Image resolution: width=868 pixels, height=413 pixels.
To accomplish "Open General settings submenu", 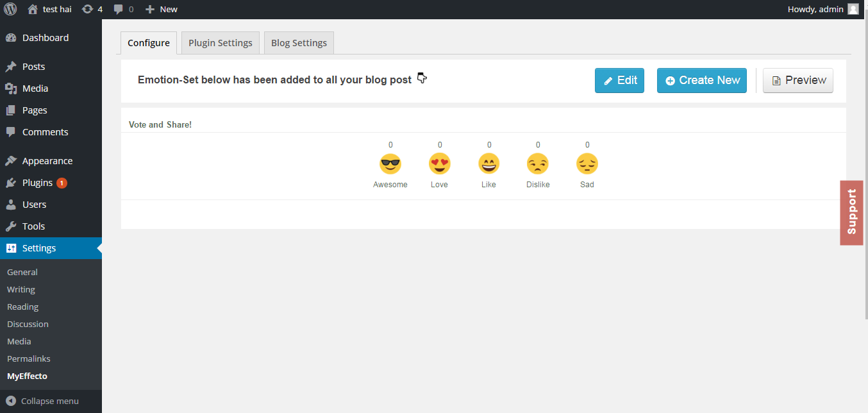I will click(x=22, y=272).
